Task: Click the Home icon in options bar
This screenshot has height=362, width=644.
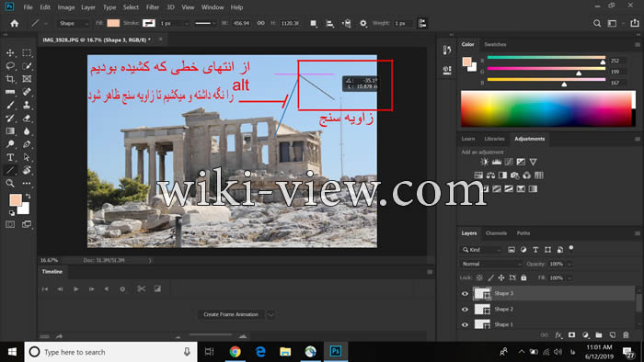Action: [15, 23]
